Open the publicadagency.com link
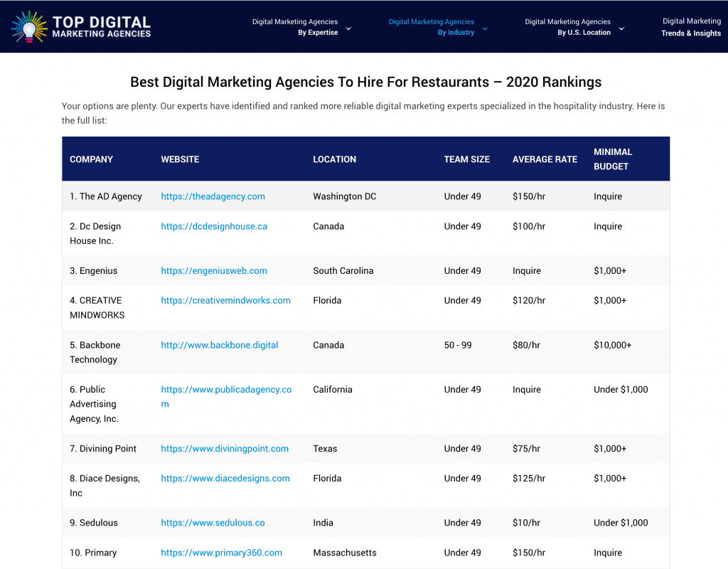The height and width of the screenshot is (569, 728). coord(226,397)
